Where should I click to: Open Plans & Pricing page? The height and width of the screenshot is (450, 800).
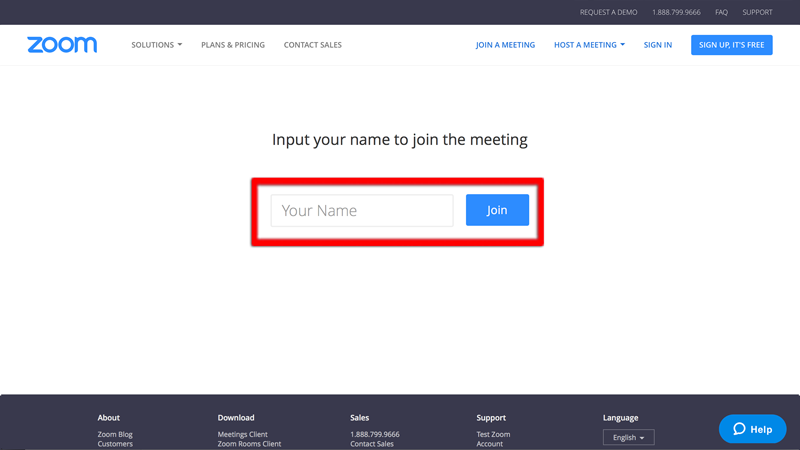pyautogui.click(x=233, y=45)
